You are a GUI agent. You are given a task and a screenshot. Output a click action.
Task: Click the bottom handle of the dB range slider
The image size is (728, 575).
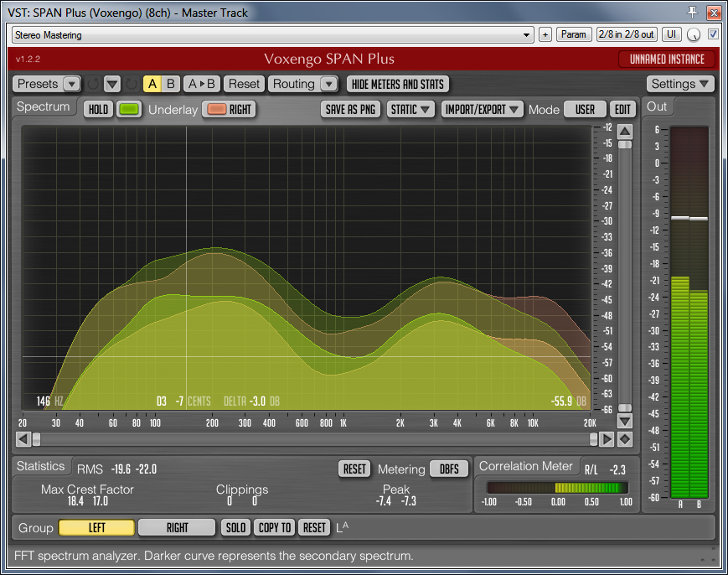(x=625, y=408)
